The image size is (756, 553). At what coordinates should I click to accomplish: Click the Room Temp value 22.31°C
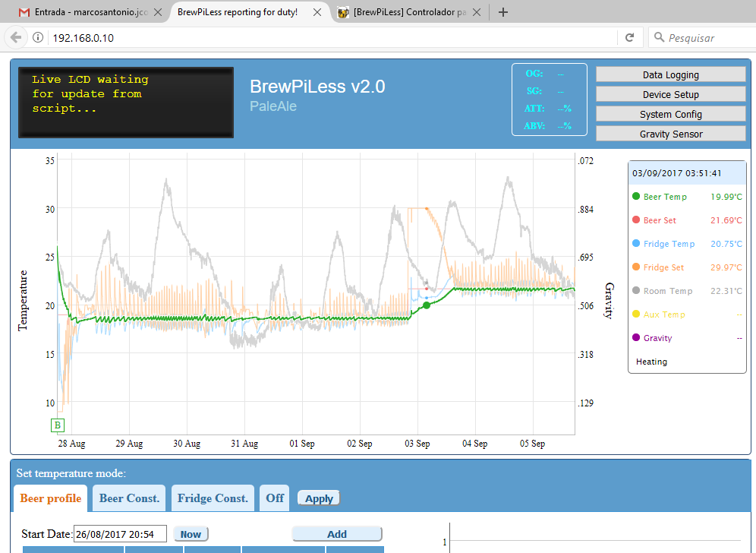click(x=726, y=291)
